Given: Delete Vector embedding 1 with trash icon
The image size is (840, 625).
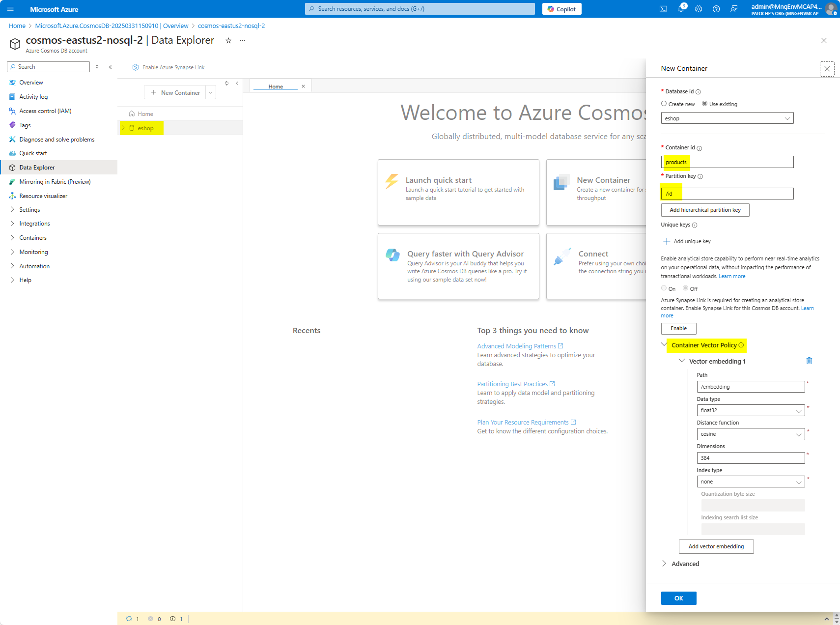Looking at the screenshot, I should click(x=809, y=361).
